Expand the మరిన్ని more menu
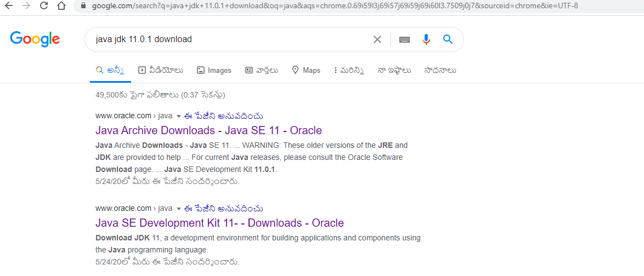 click(349, 70)
